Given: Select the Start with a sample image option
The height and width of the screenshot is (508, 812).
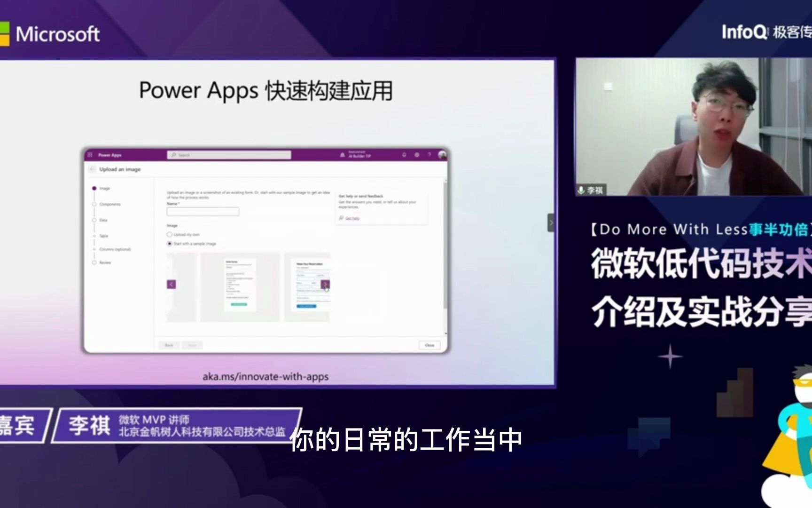Looking at the screenshot, I should [x=170, y=244].
